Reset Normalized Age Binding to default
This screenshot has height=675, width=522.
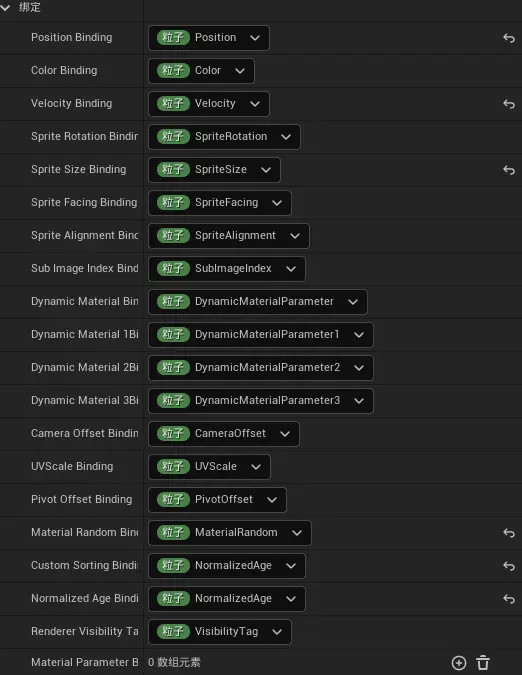click(x=509, y=599)
